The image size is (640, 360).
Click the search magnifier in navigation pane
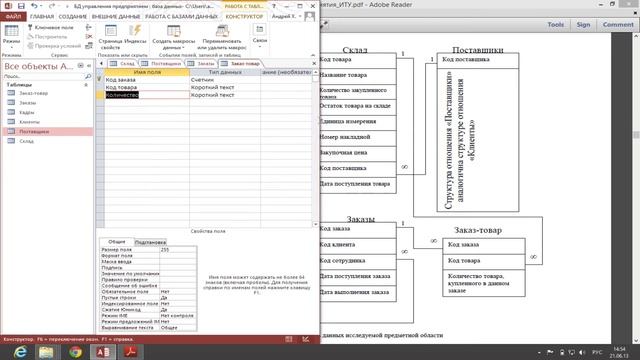tap(88, 76)
